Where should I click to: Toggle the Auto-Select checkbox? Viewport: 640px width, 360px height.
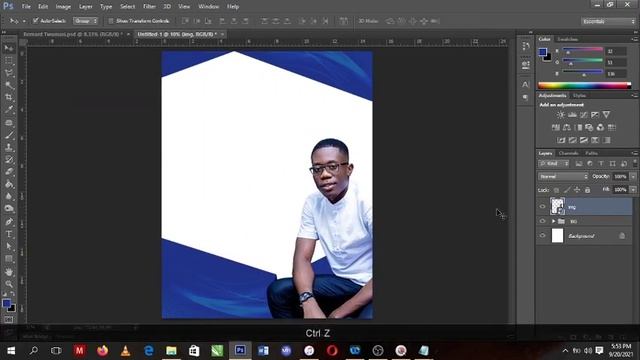point(36,20)
